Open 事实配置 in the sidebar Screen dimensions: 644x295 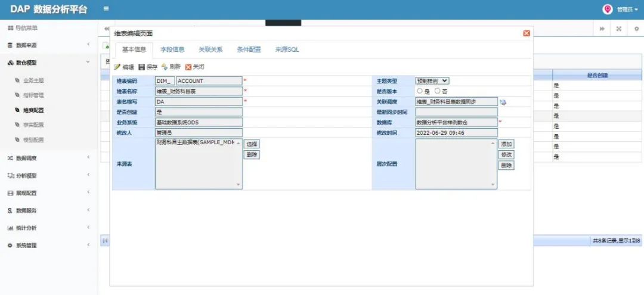(x=33, y=125)
